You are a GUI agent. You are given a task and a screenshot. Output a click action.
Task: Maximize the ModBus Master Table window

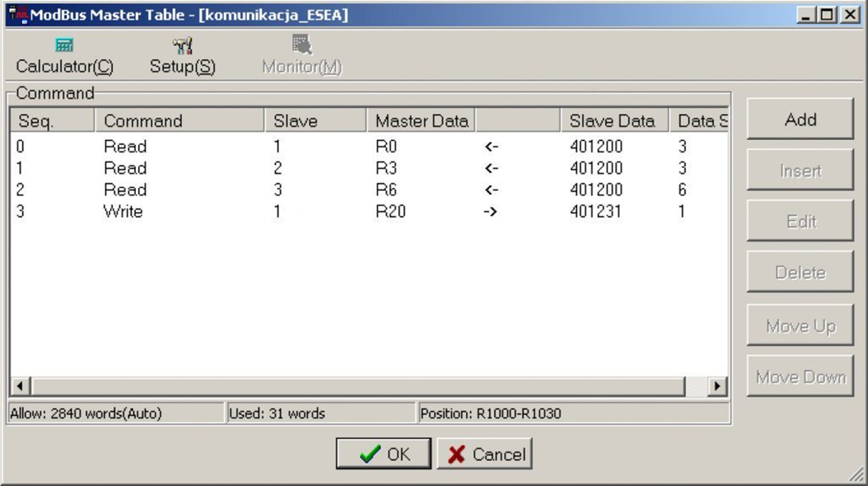pos(827,15)
